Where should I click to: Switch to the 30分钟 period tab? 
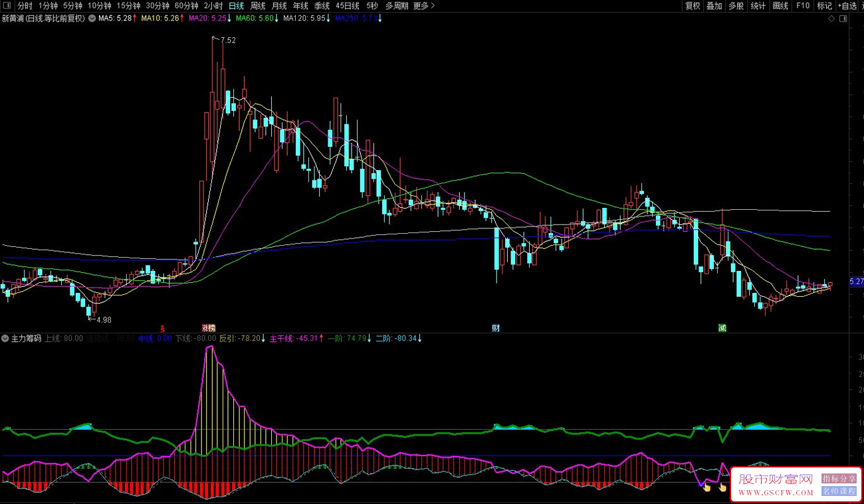(x=158, y=5)
